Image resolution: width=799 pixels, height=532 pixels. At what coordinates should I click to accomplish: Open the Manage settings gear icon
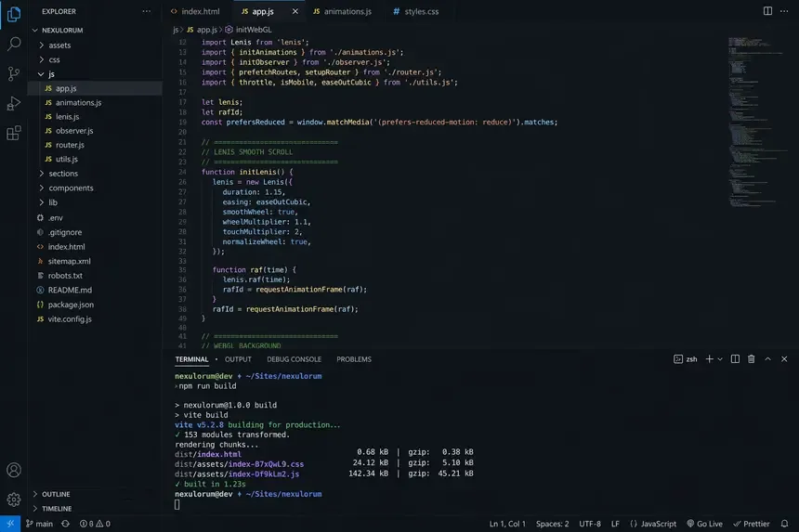pos(14,500)
